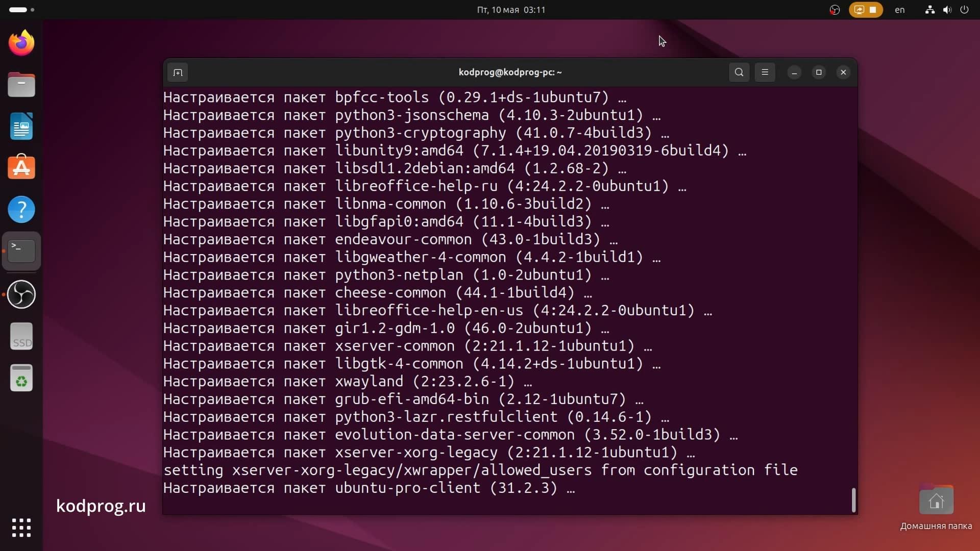Open the Help icon in the dock
This screenshot has width=980, height=551.
(x=21, y=210)
